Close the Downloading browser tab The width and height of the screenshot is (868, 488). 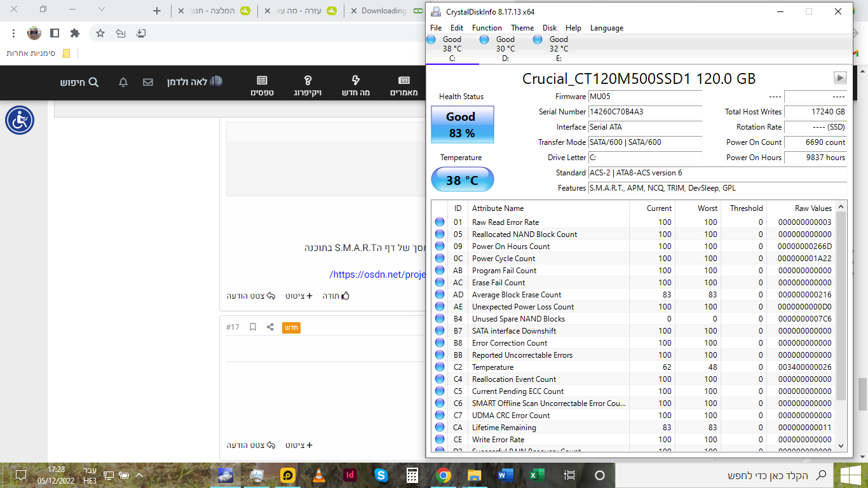point(353,11)
